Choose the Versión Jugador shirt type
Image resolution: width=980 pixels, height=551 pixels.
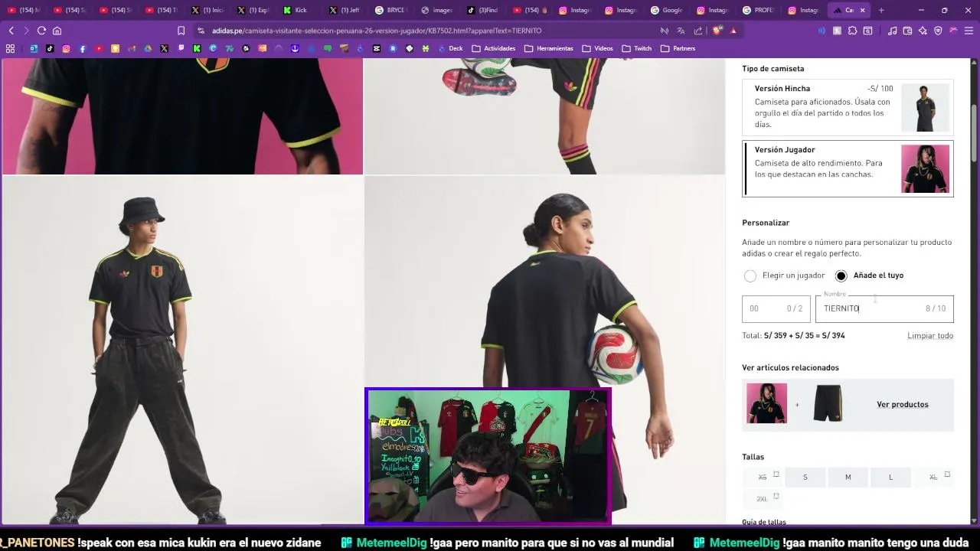(848, 168)
